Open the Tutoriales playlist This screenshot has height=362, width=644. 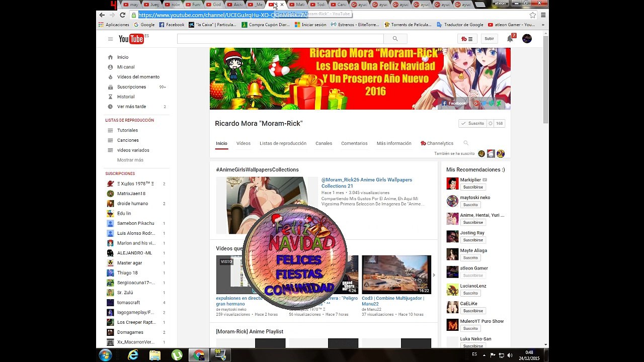127,130
